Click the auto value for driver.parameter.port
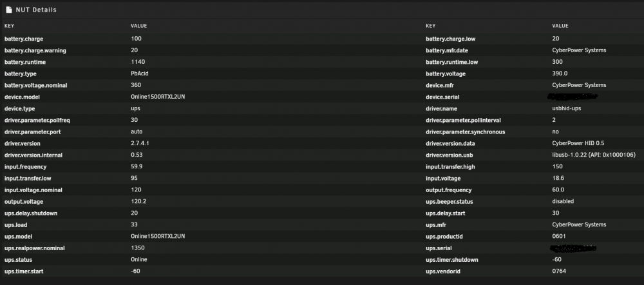Viewport: 644px width, 285px height. click(x=137, y=132)
